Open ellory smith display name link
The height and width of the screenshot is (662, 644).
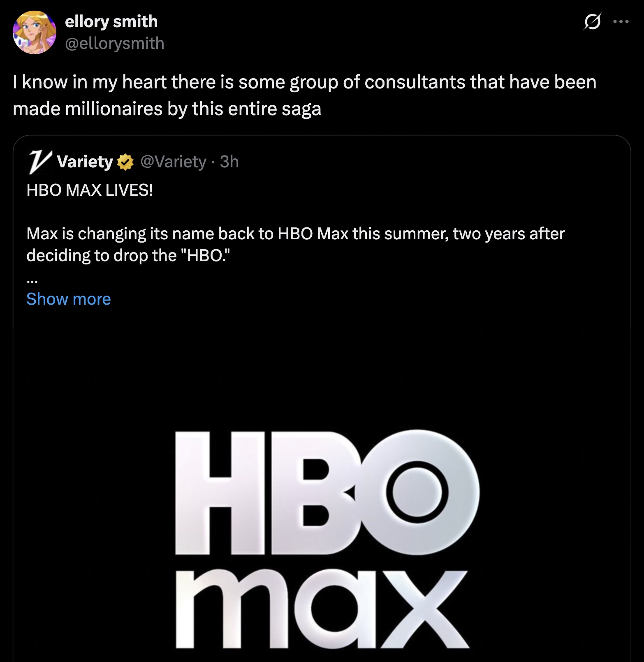(111, 21)
